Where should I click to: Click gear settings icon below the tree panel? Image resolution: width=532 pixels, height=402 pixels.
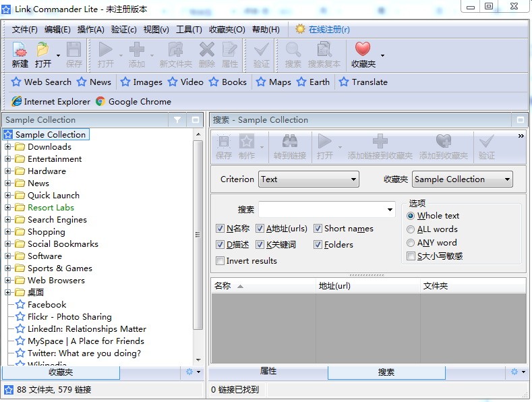[x=189, y=372]
